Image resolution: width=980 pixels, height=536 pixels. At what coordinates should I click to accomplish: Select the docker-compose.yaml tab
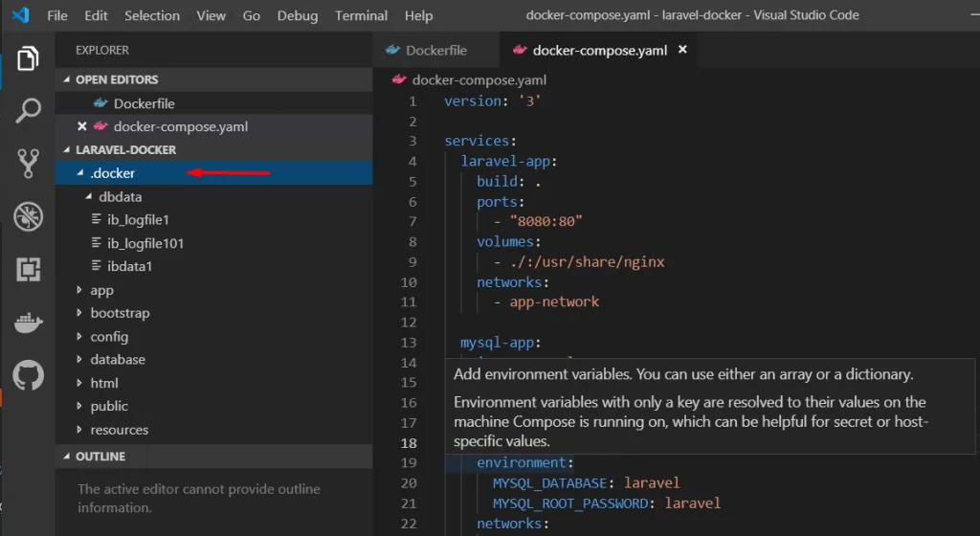click(x=599, y=50)
